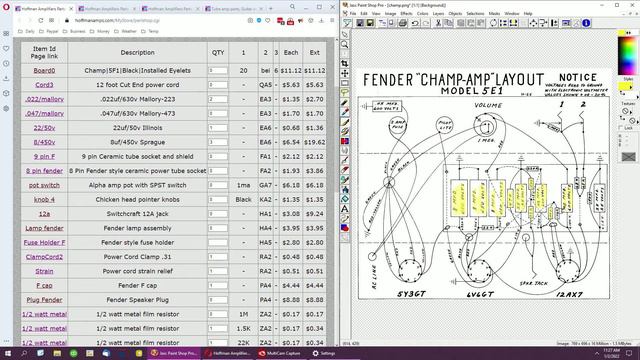Click the Ext price $19.62 cell

tap(315, 142)
